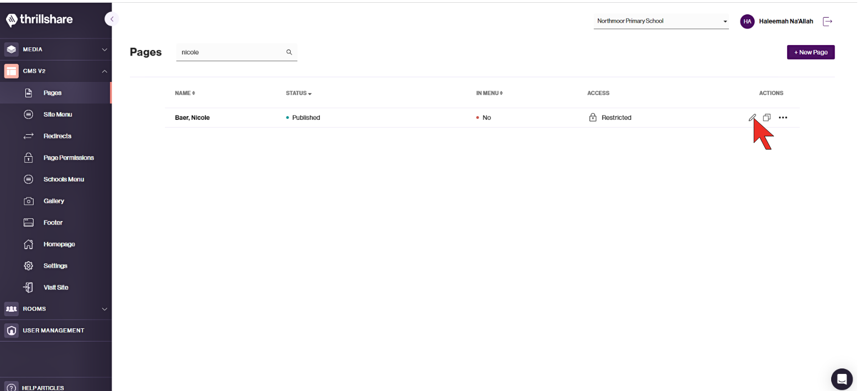Image resolution: width=868 pixels, height=391 pixels.
Task: Open the chat support widget
Action: [x=842, y=379]
